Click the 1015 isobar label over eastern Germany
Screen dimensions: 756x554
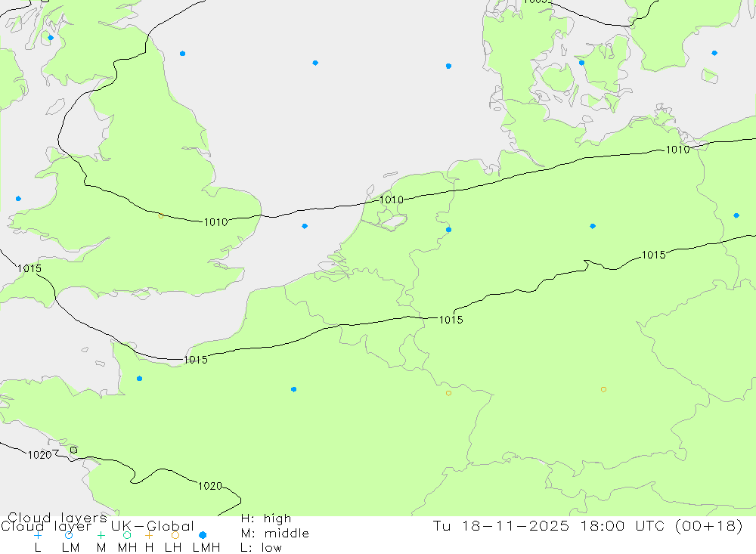pyautogui.click(x=653, y=255)
